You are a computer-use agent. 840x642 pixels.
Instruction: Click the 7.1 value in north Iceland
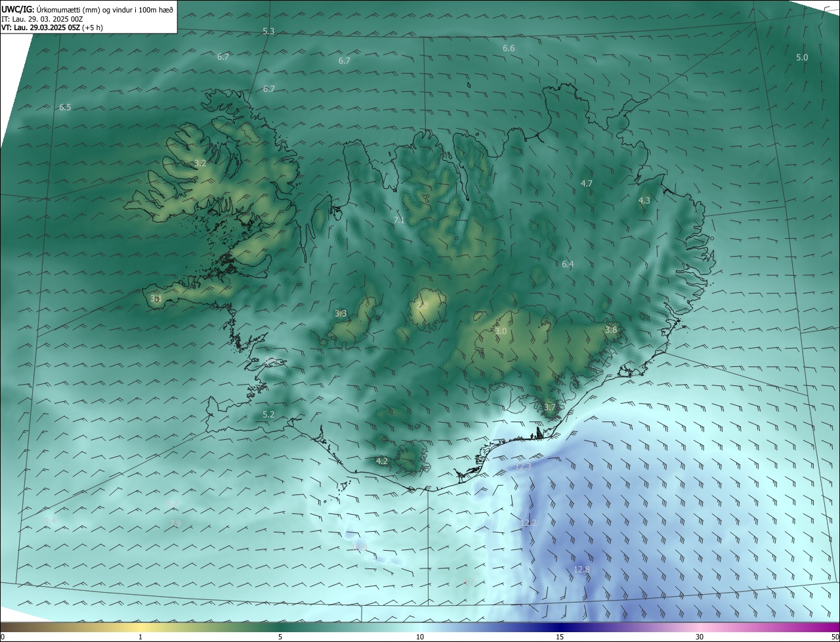tap(399, 221)
